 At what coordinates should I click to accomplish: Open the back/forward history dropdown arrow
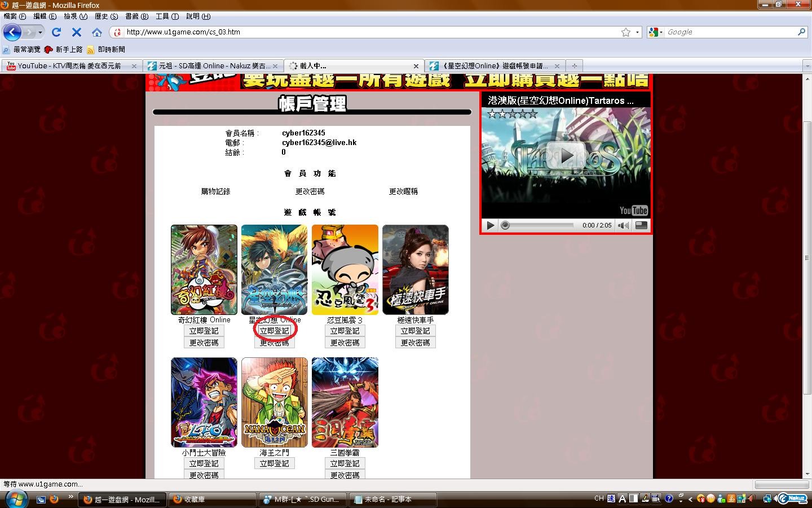tap(40, 32)
